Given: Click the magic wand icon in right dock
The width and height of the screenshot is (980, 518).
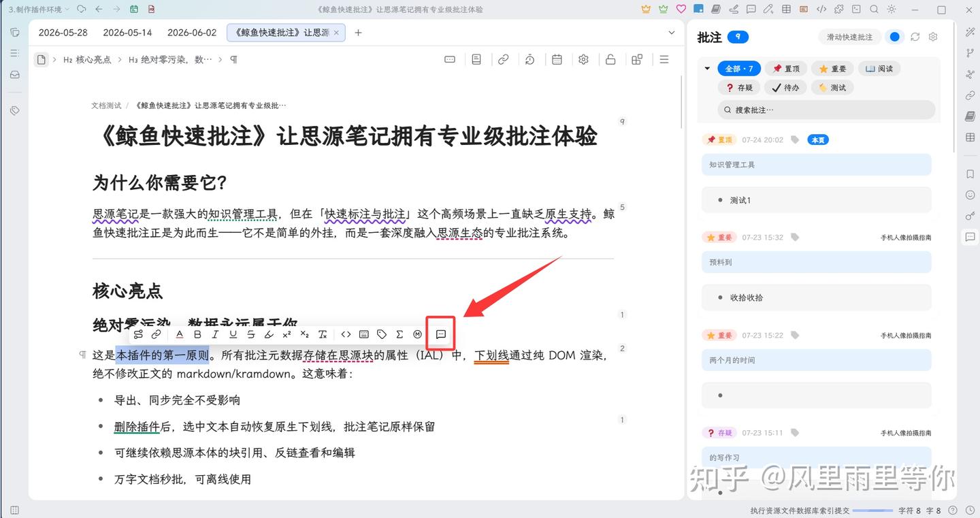Looking at the screenshot, I should pyautogui.click(x=970, y=33).
